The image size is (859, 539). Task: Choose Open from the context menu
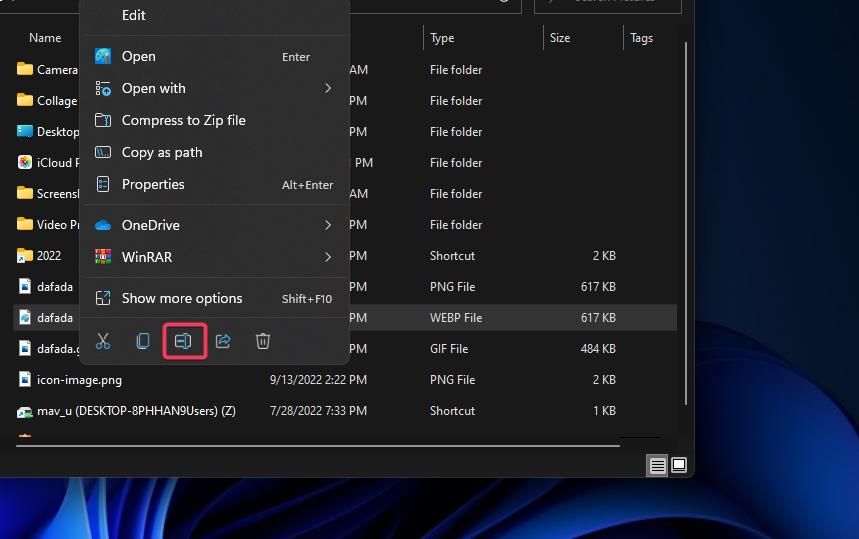(215, 56)
